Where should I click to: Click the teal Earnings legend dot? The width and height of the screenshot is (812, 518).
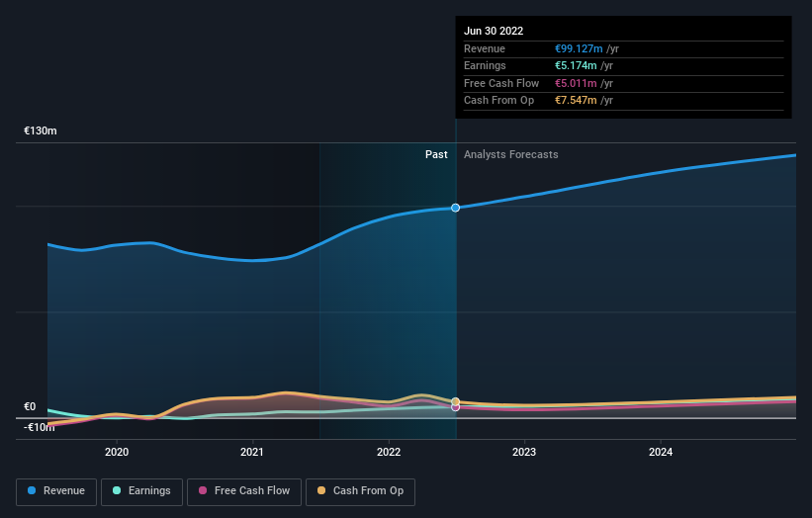117,490
